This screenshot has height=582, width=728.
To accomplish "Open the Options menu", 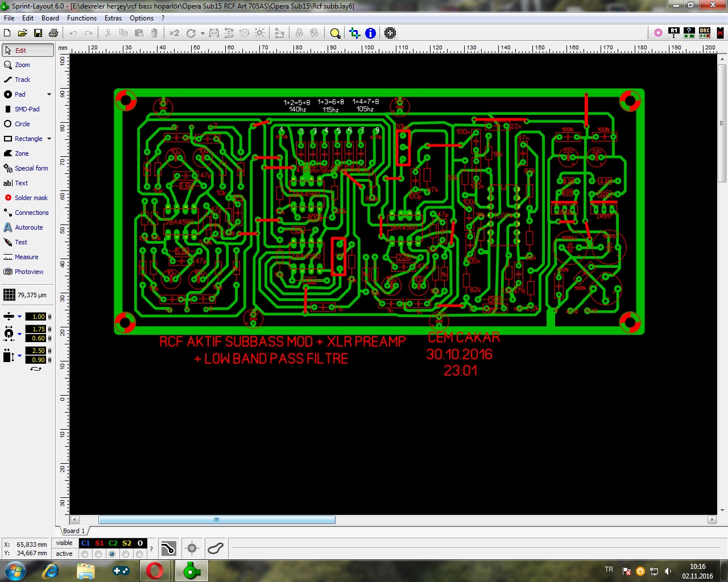I will tap(142, 18).
